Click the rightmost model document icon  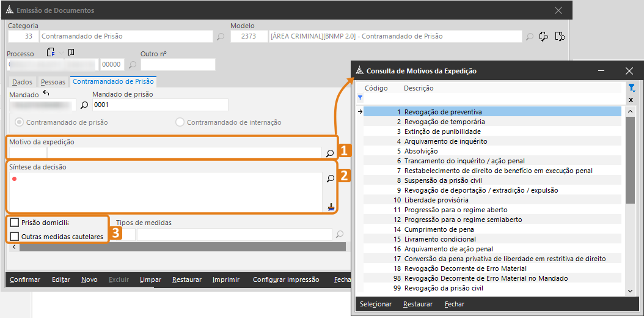(x=560, y=36)
